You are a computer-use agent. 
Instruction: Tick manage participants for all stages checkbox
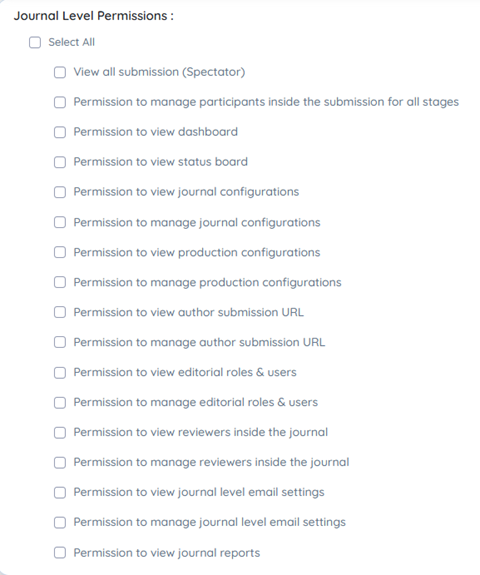60,102
